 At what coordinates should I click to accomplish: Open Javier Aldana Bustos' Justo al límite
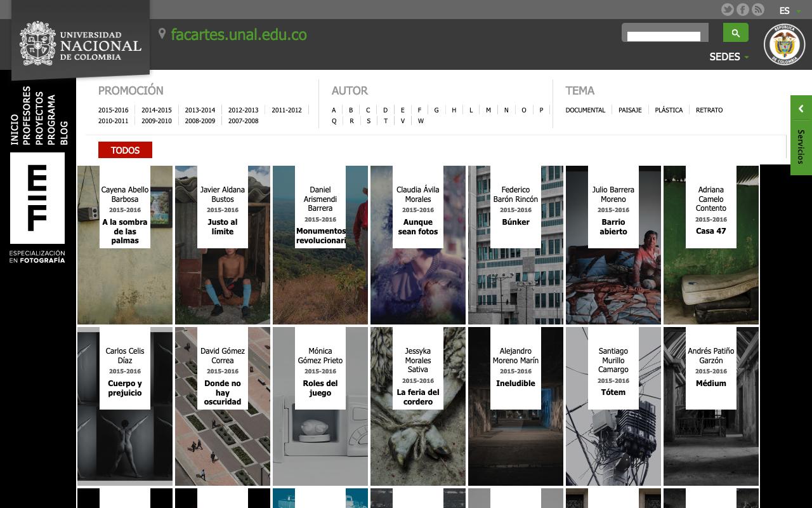[x=223, y=245]
